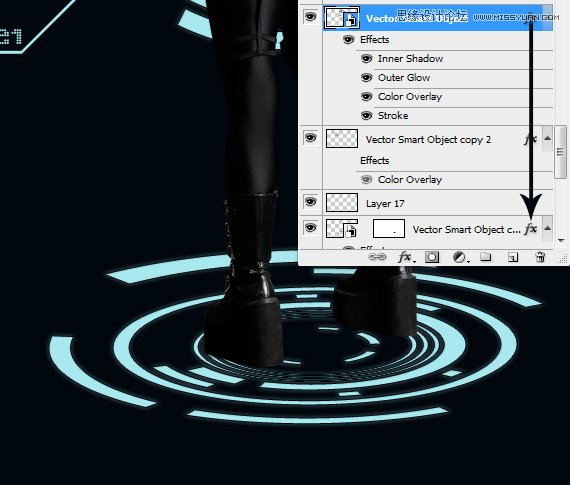Hide the Outer Glow effect
The image size is (570, 485).
pyautogui.click(x=366, y=77)
